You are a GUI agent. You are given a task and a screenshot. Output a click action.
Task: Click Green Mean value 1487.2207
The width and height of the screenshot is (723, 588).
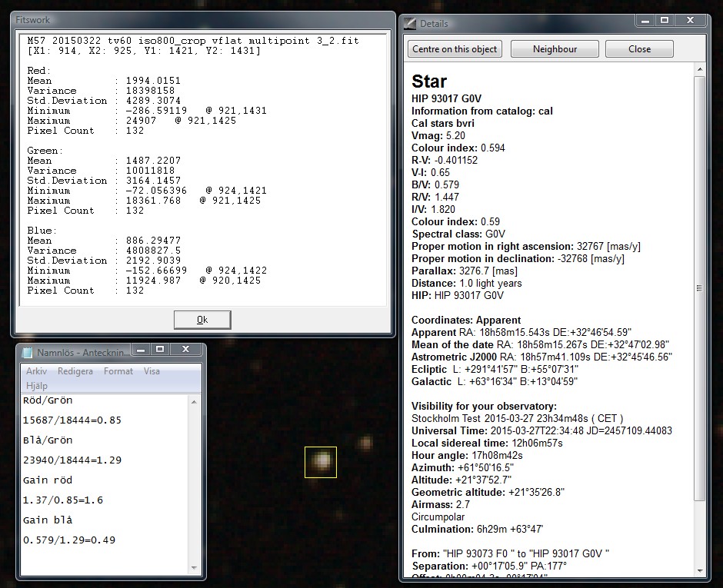[153, 161]
